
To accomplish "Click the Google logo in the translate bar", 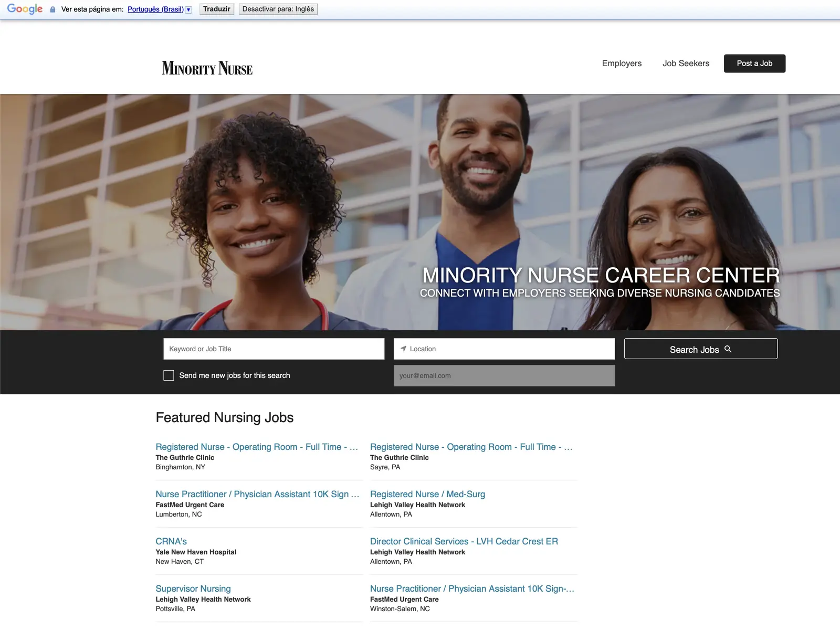I will (25, 9).
